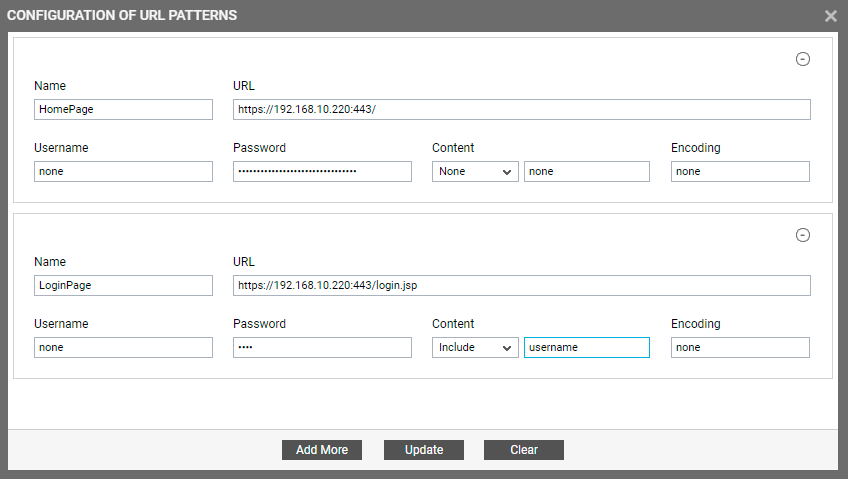Select the HomePage Encoding field
The image size is (848, 479).
740,171
